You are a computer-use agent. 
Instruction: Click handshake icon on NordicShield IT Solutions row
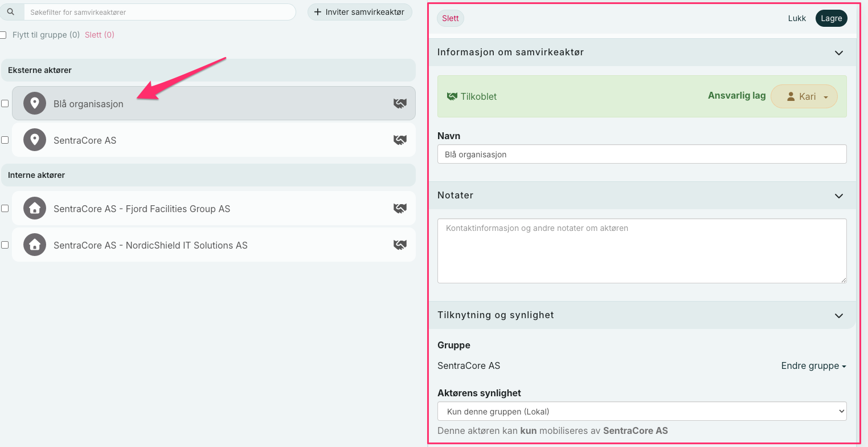pos(400,245)
